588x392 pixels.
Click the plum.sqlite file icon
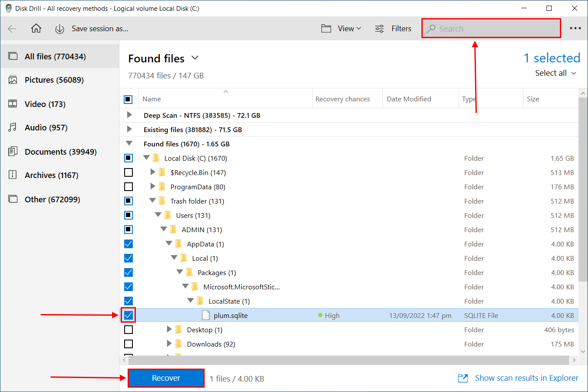[x=206, y=315]
